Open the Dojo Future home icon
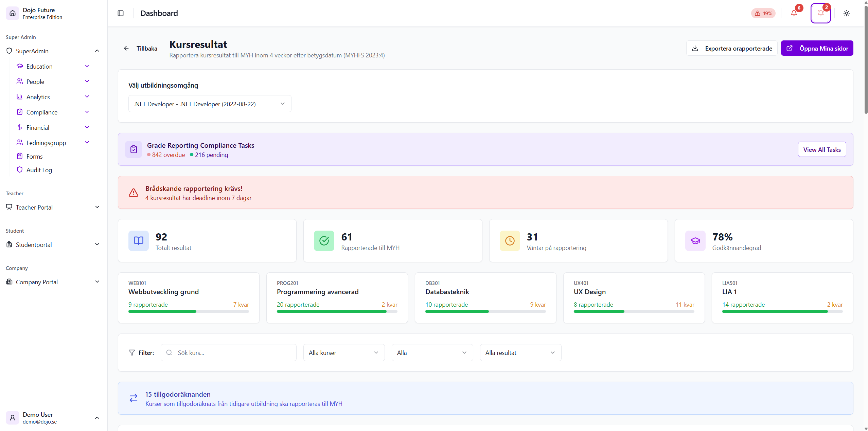The width and height of the screenshot is (868, 431). tap(12, 13)
